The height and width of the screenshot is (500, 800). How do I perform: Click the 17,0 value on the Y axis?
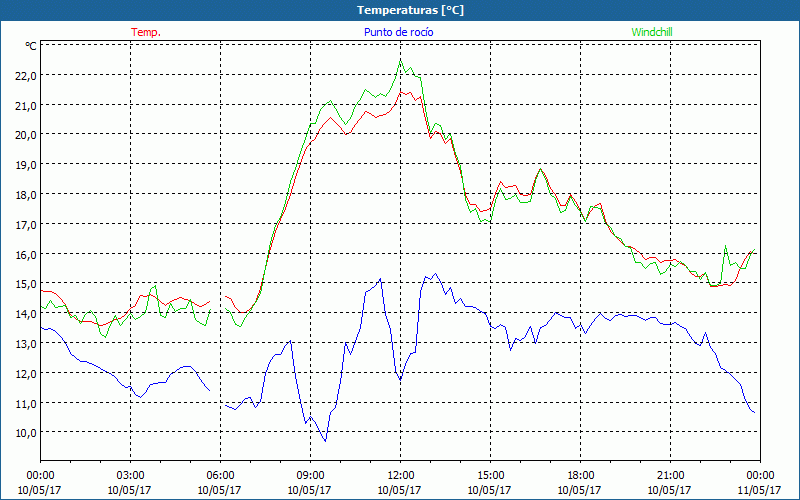coord(28,224)
